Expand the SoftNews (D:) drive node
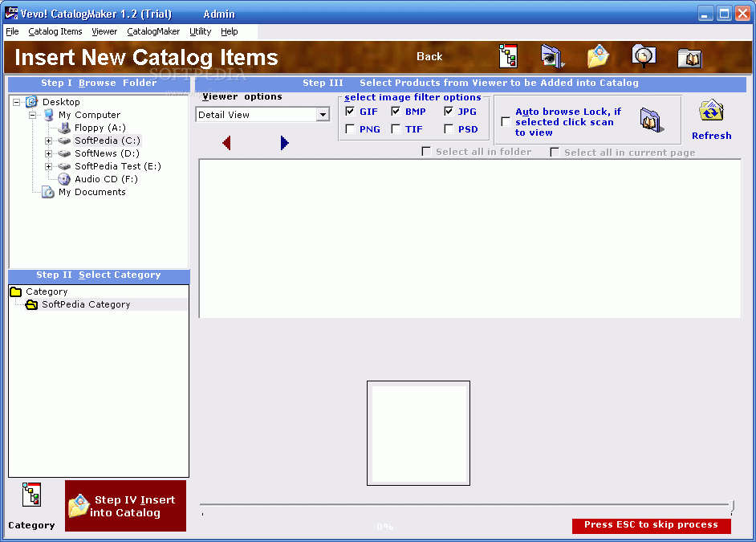 tap(49, 154)
